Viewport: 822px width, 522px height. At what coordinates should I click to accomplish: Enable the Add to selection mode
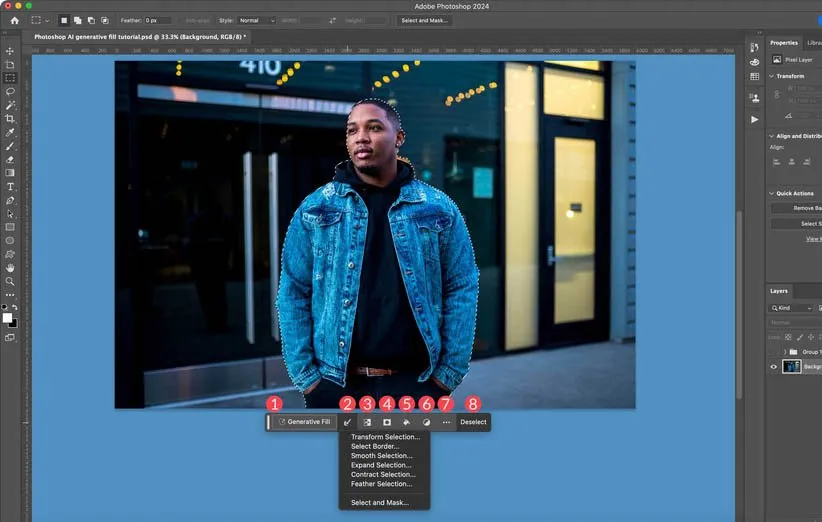tap(77, 20)
